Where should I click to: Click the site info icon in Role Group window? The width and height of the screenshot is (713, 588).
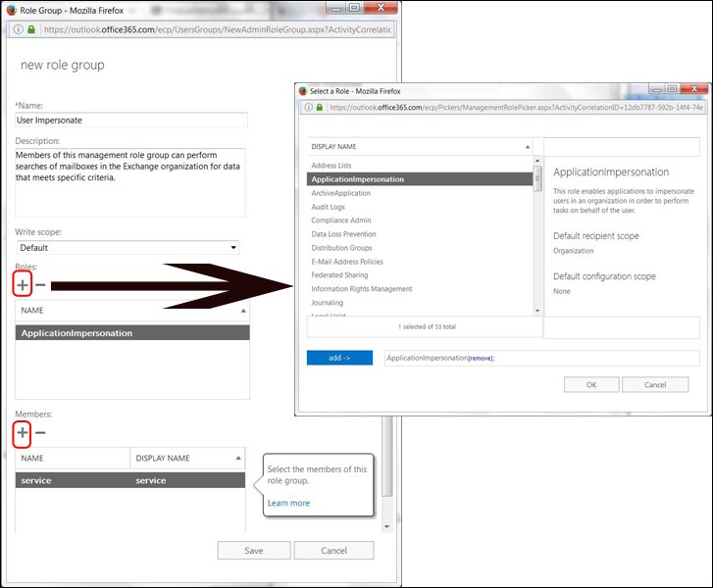pos(19,29)
